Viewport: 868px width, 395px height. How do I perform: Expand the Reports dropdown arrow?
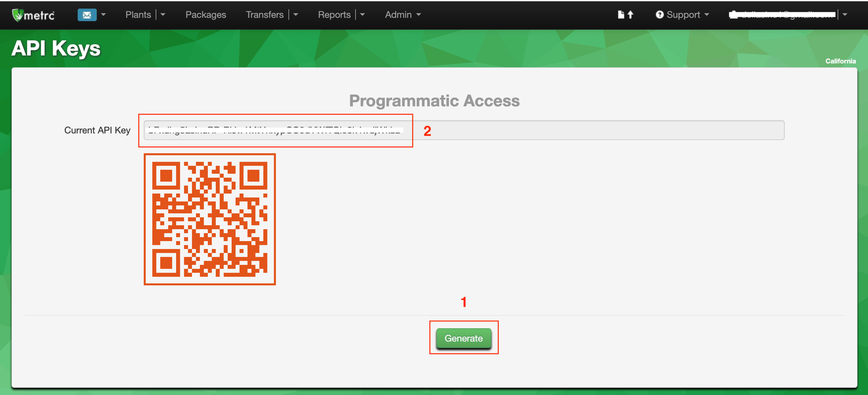click(362, 14)
